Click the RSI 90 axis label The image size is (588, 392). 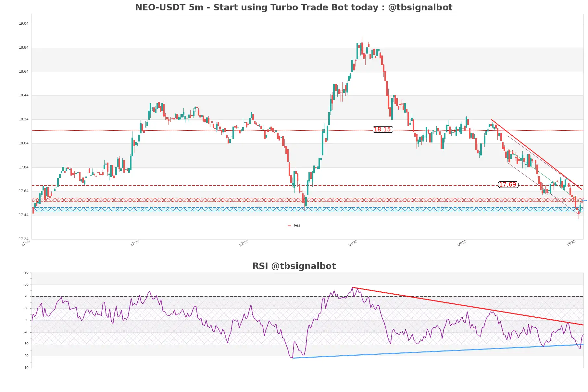point(26,272)
